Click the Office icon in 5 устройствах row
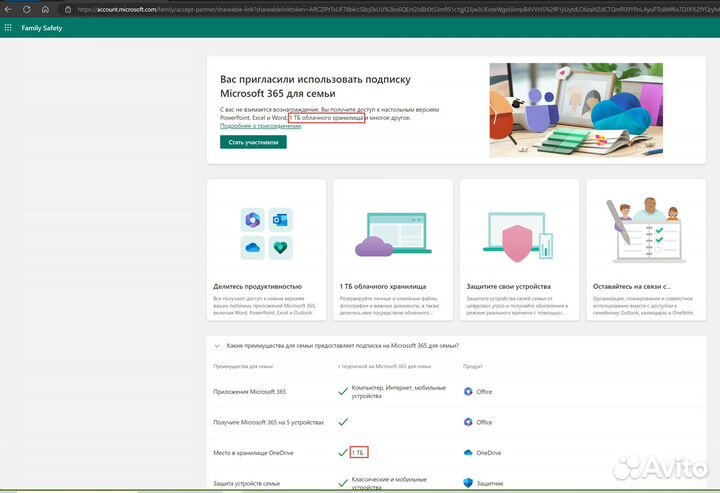720x493 pixels. click(x=468, y=422)
